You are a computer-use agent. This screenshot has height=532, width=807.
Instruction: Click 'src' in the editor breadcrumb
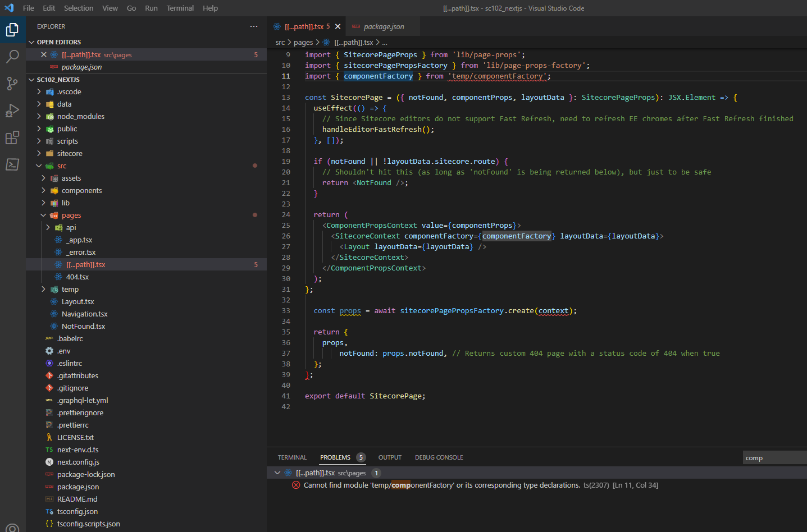coord(280,42)
